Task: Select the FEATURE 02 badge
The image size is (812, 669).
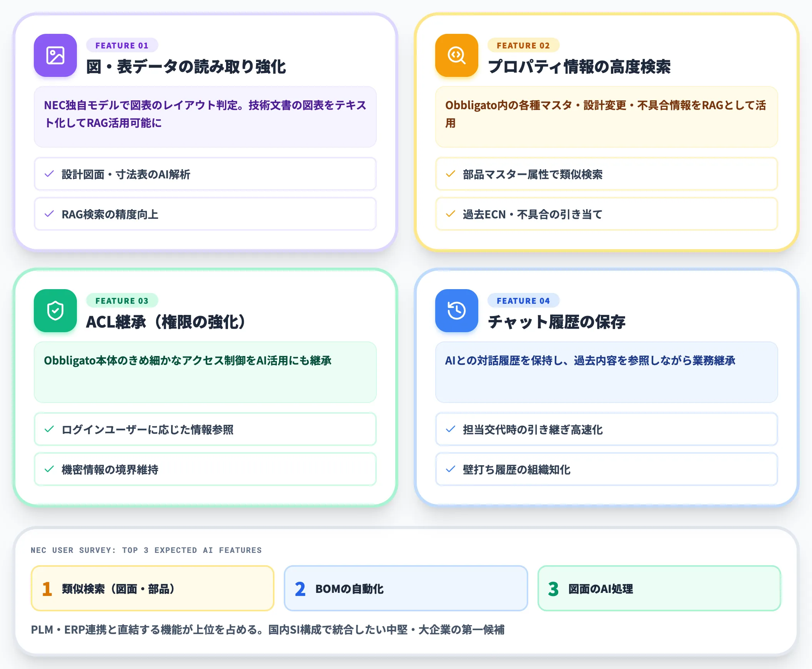Action: pyautogui.click(x=523, y=45)
